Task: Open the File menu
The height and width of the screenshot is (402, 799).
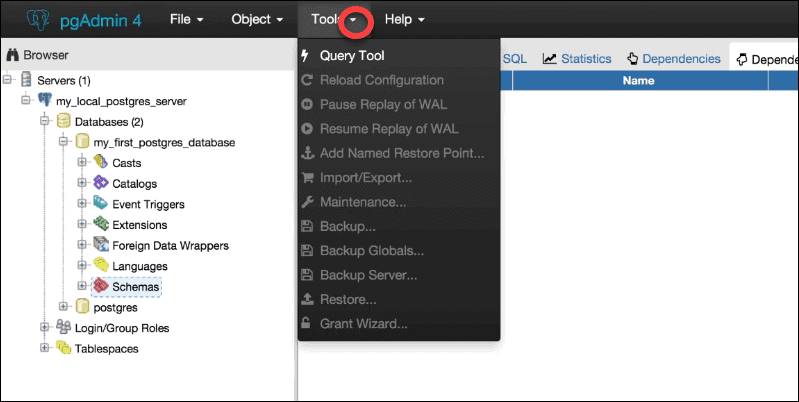Action: pos(187,19)
